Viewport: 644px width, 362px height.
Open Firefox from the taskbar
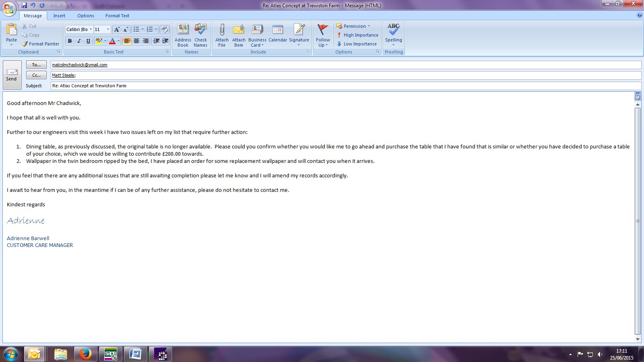click(85, 354)
